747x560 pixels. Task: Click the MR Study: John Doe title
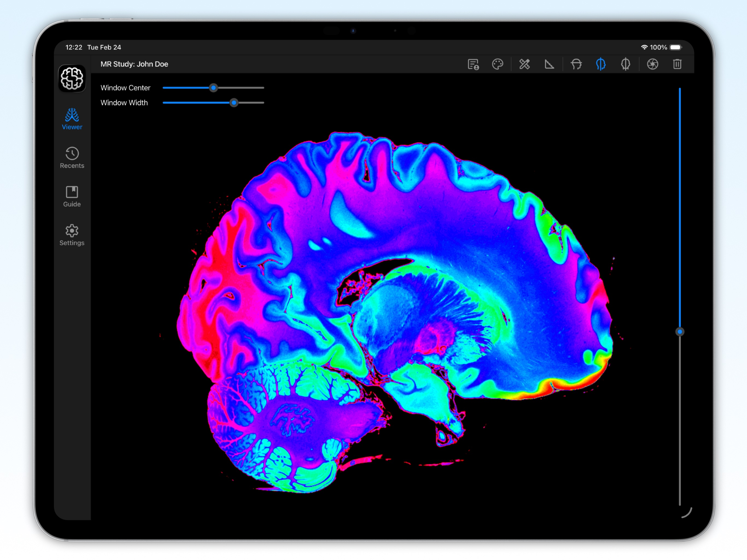tap(135, 64)
